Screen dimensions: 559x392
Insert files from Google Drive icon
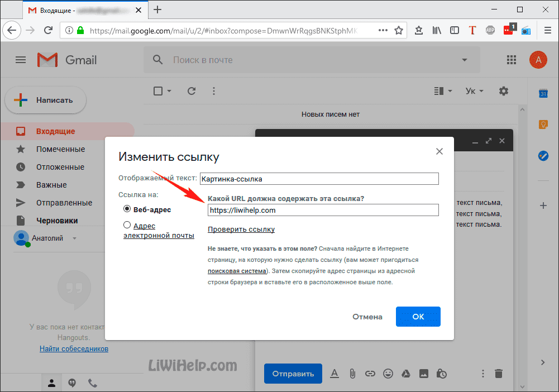coord(405,374)
